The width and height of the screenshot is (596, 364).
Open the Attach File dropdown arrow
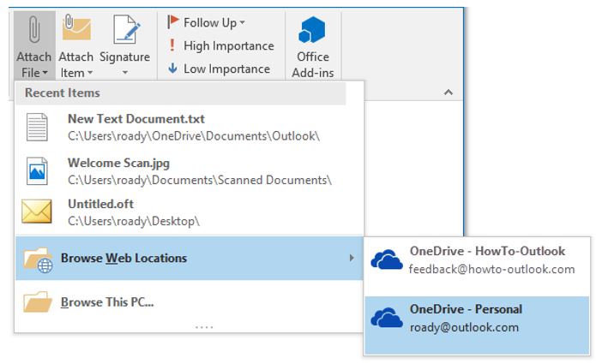coord(45,73)
